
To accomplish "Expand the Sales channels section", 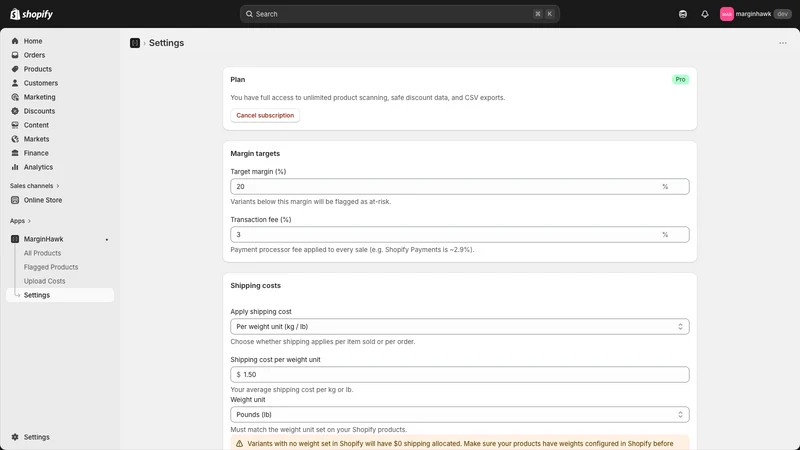I will (35, 186).
